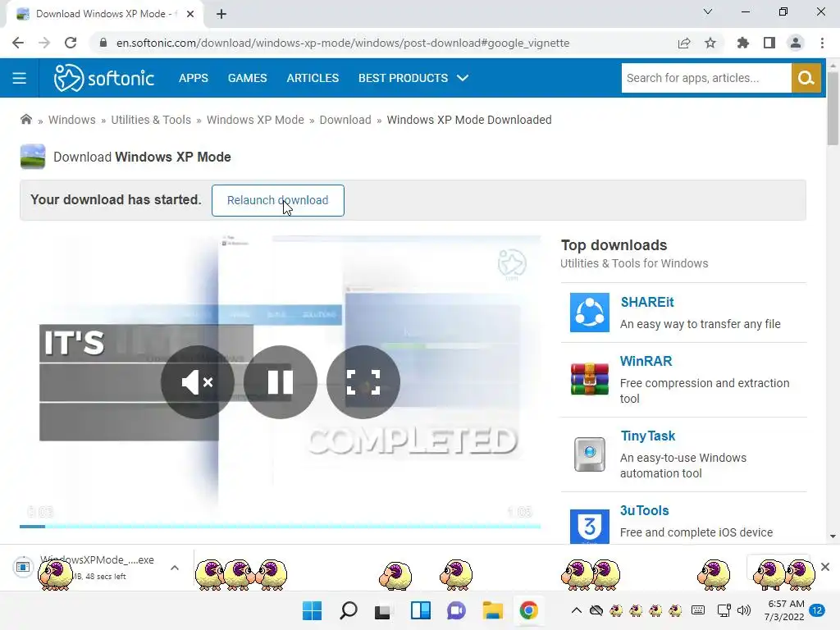840x630 pixels.
Task: Open the GAMES menu
Action: [x=248, y=78]
